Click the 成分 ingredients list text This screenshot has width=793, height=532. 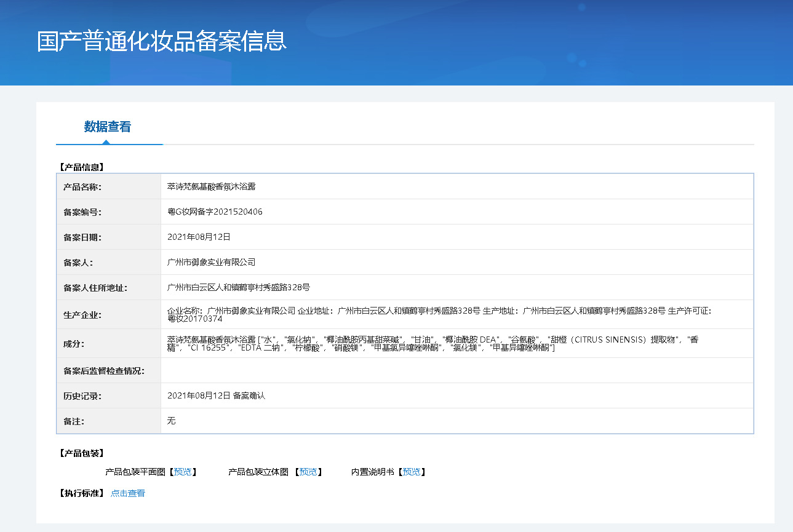click(x=432, y=343)
